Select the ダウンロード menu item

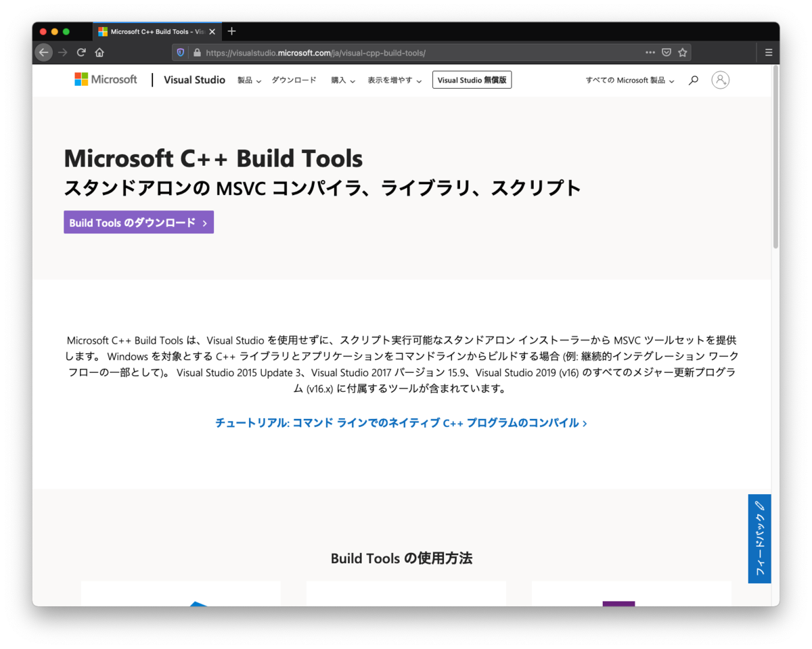[294, 80]
